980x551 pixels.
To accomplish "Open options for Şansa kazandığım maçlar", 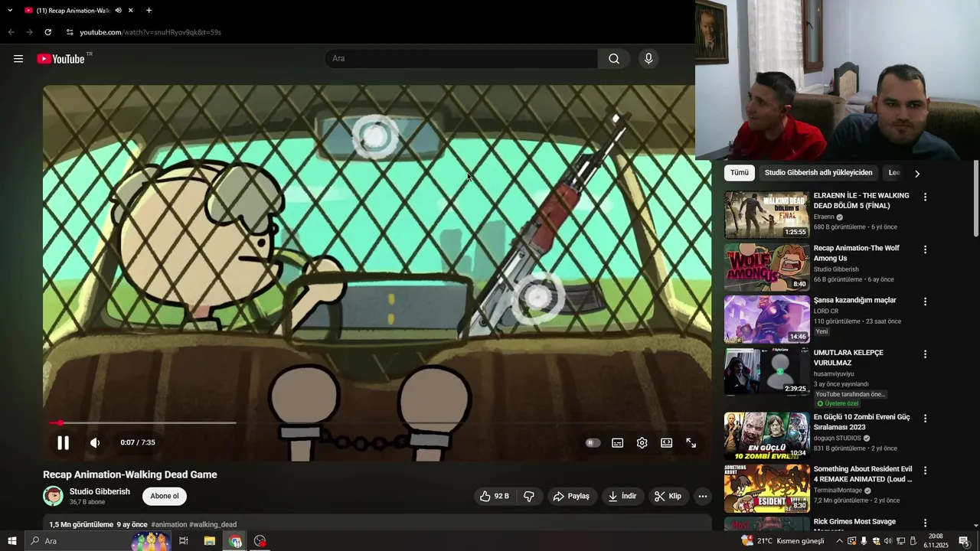I will pyautogui.click(x=925, y=302).
